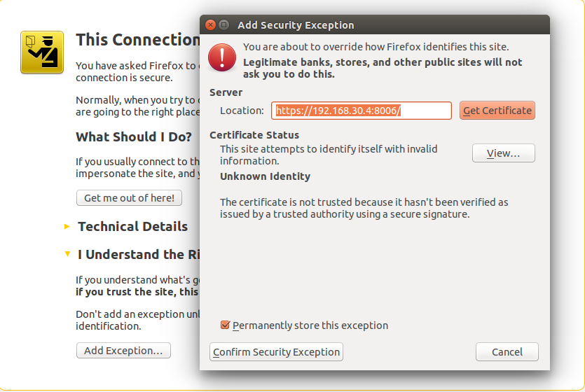585x392 pixels.
Task: Collapse the I Understand the Risks section
Action: [67, 255]
